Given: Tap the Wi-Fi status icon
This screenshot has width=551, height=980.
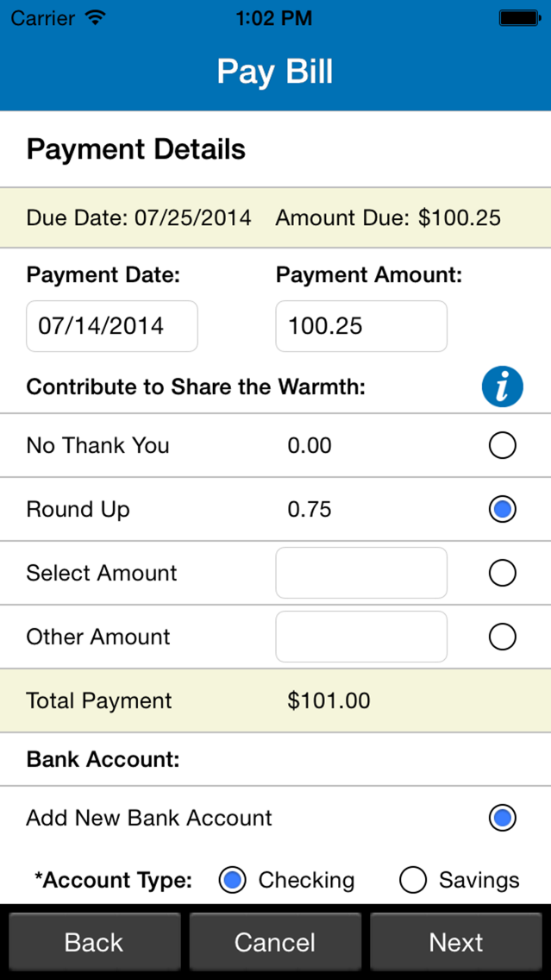Looking at the screenshot, I should point(96,17).
